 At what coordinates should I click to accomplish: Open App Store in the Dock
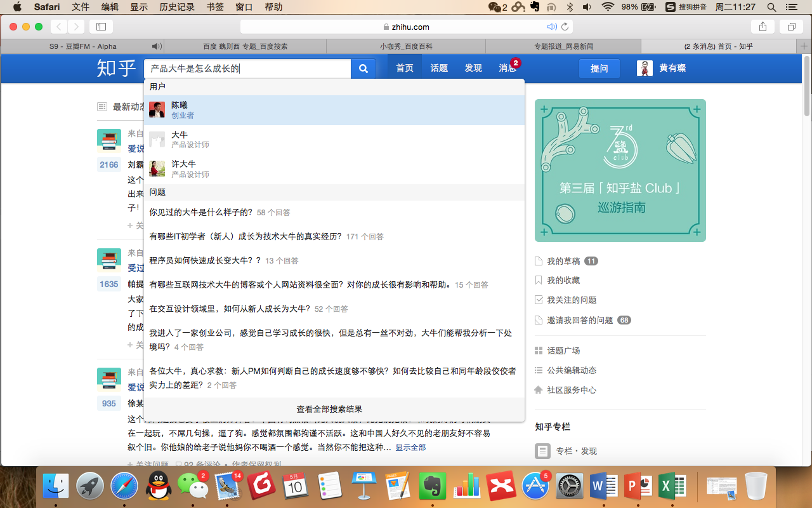coord(535,486)
